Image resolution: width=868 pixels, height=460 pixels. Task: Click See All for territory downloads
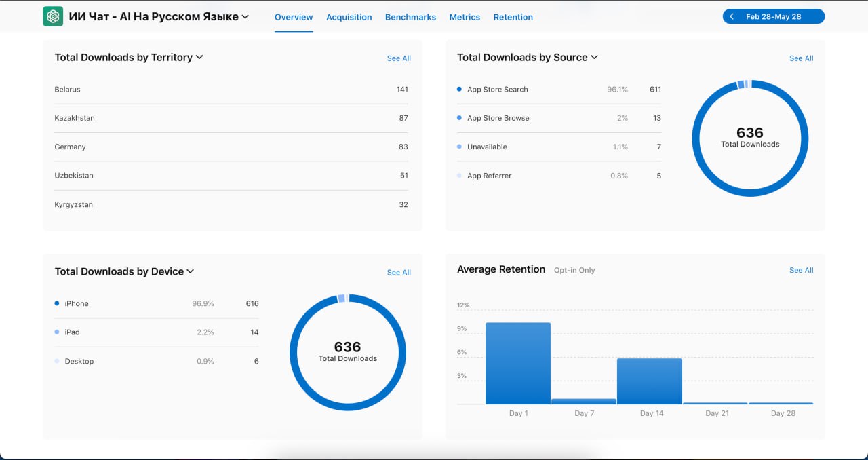(x=399, y=58)
